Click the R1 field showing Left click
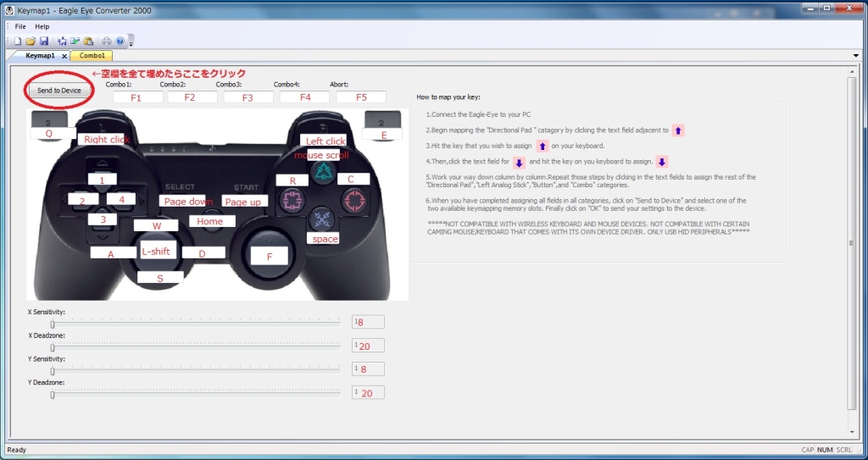The image size is (868, 460). 324,140
